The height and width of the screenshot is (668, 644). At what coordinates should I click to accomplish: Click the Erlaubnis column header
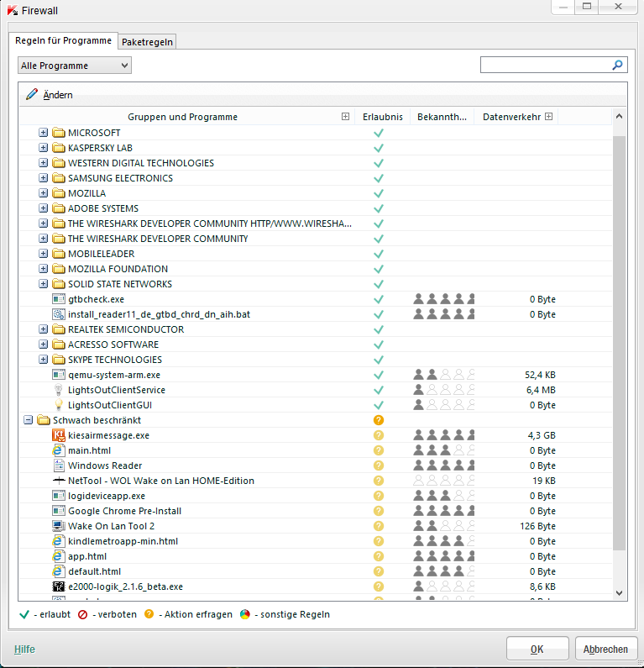point(382,117)
